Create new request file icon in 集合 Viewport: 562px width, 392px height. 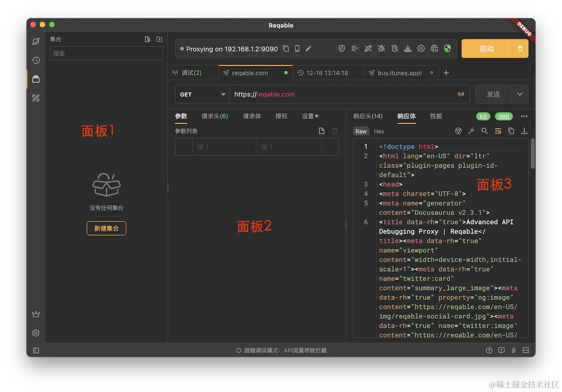[x=148, y=39]
